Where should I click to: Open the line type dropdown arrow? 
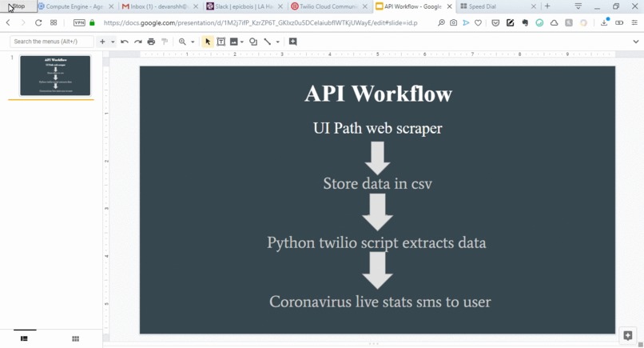point(277,42)
